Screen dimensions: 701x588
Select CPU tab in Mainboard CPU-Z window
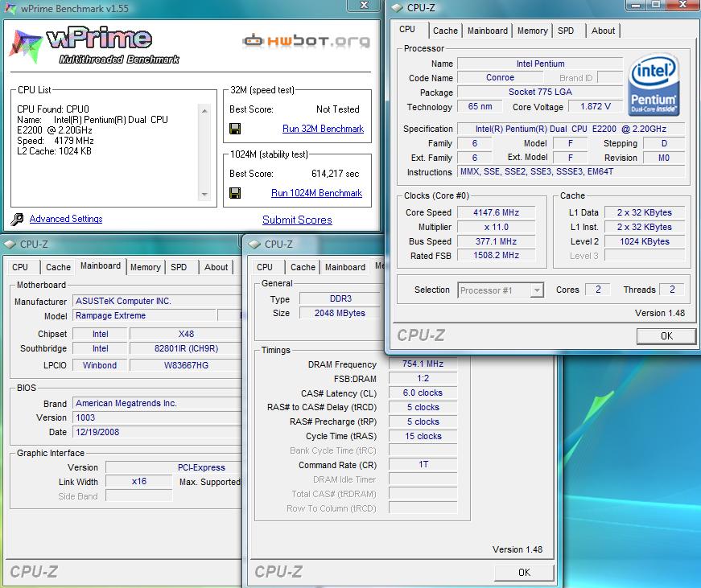click(x=20, y=267)
